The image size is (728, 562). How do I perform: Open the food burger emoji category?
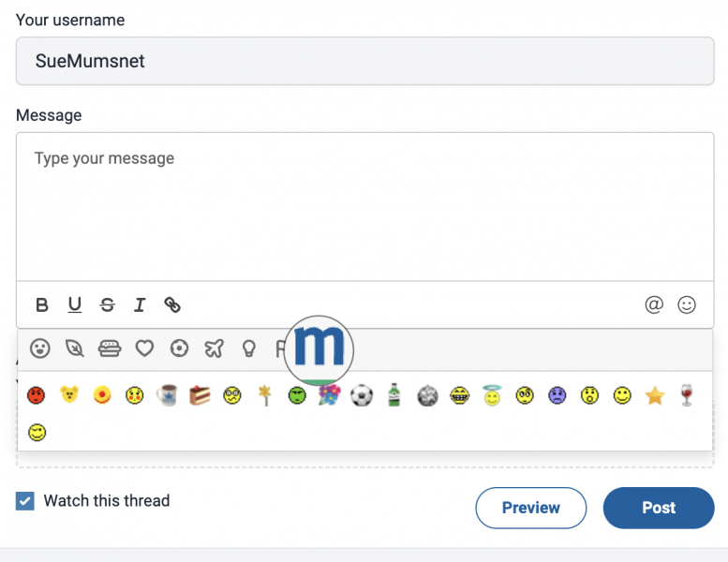point(110,348)
